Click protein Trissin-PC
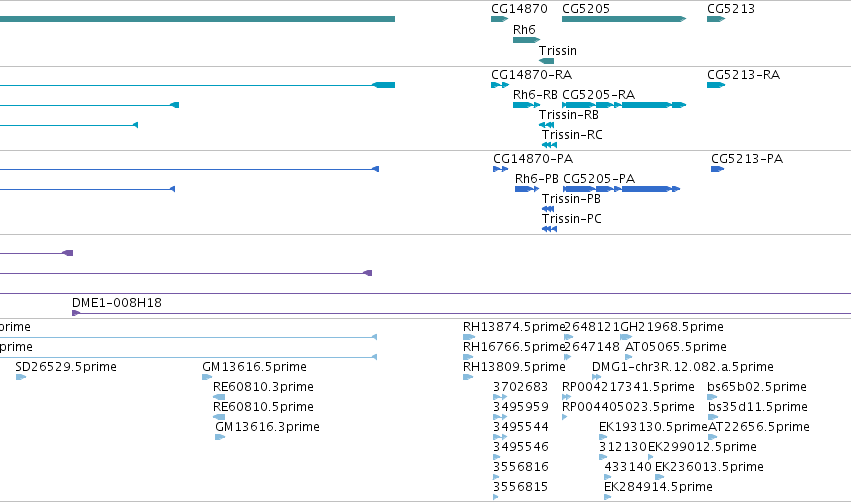This screenshot has height=502, width=851. 571,219
